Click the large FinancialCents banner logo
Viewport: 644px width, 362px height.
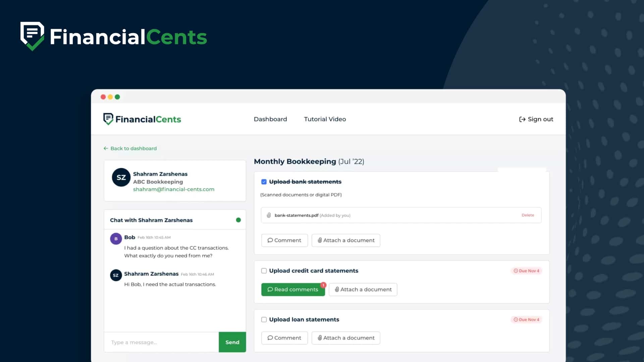click(113, 36)
